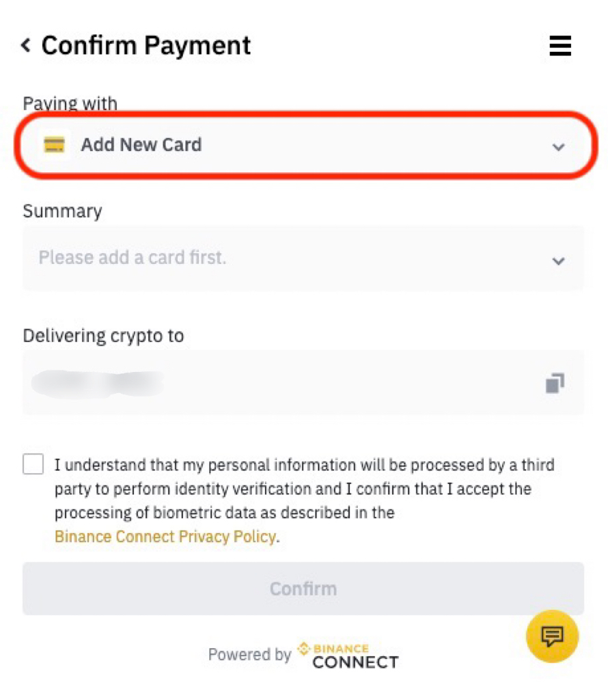608x700 pixels.
Task: Go back using the left arrow
Action: [26, 46]
